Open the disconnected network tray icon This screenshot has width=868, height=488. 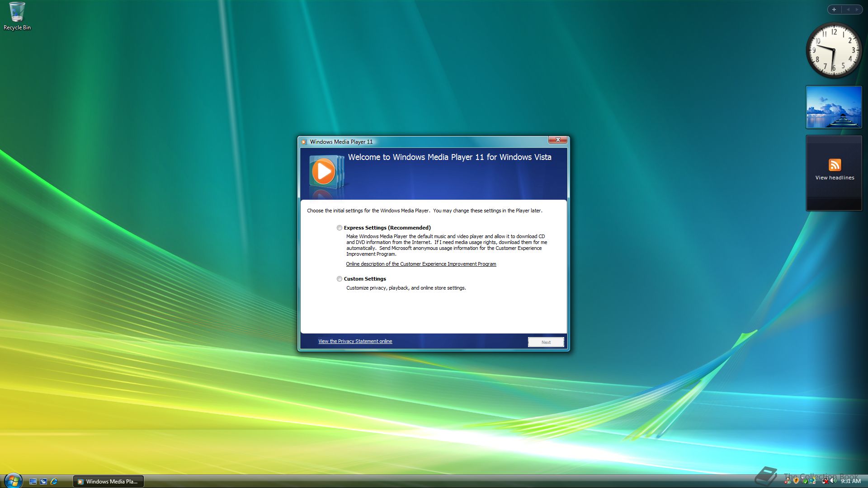825,481
